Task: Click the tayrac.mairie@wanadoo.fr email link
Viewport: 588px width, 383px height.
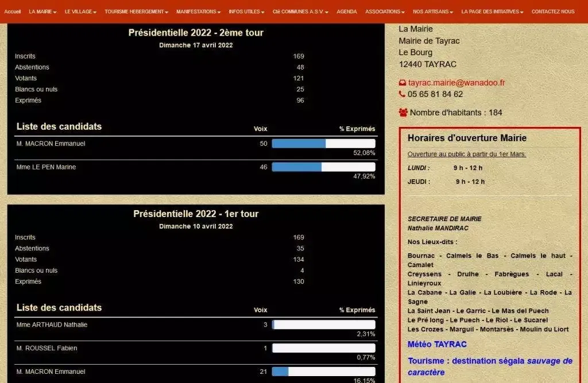Action: 456,83
